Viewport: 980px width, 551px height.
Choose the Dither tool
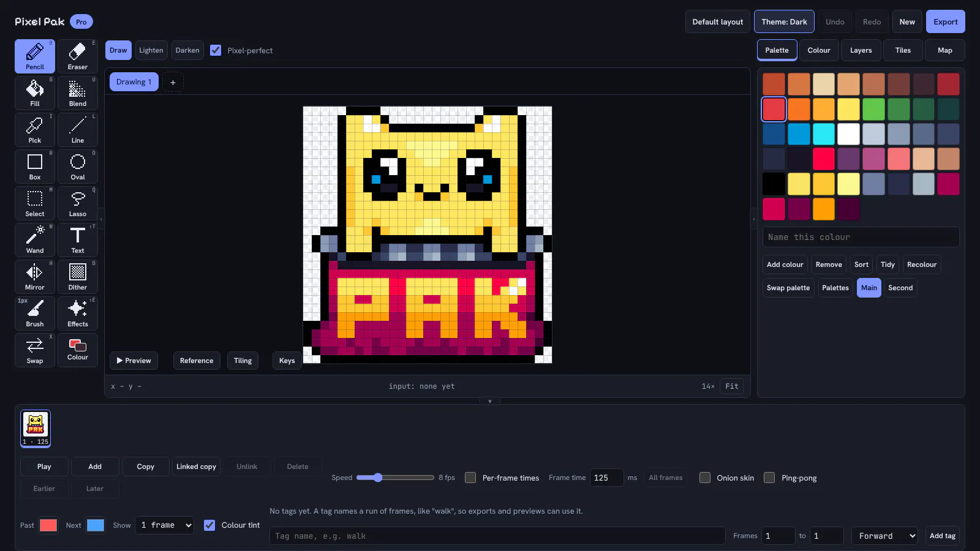click(x=78, y=277)
